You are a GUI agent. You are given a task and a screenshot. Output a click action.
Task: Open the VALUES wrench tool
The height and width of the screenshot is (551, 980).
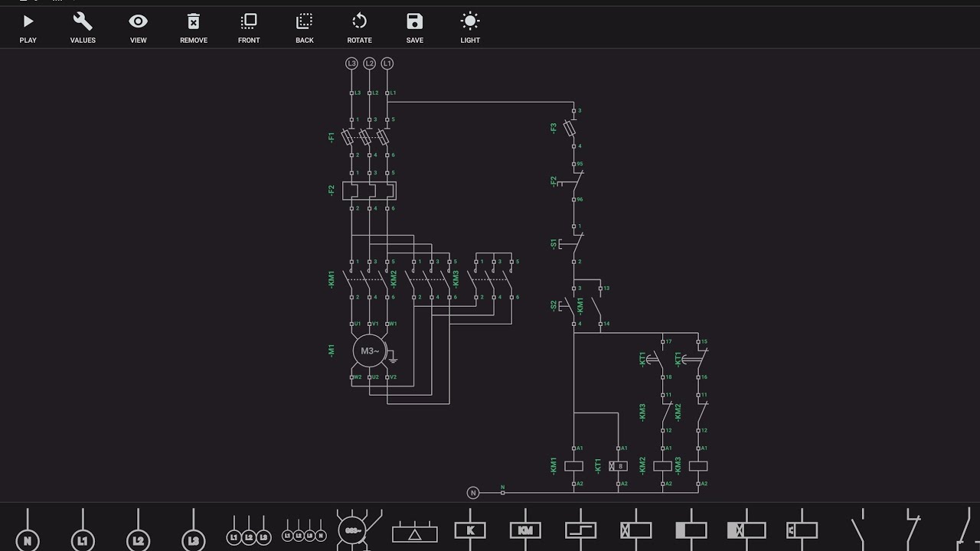[83, 28]
